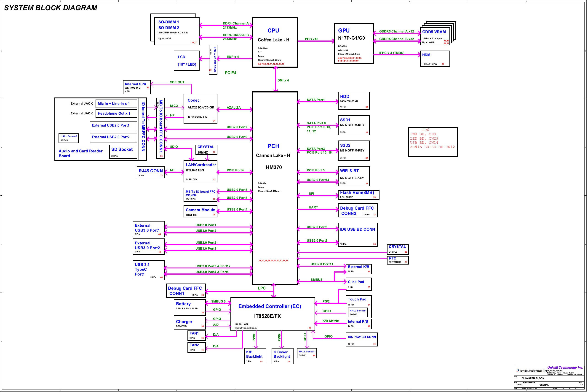Select the SSD1 M2 NGFF M-KEY block
Image resolution: width=588 pixels, height=392 pixels.
click(x=353, y=125)
